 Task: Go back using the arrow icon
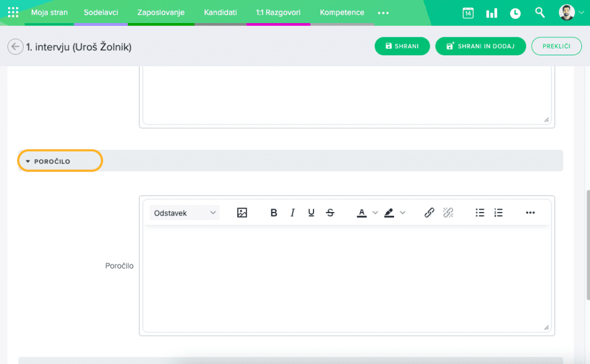15,47
